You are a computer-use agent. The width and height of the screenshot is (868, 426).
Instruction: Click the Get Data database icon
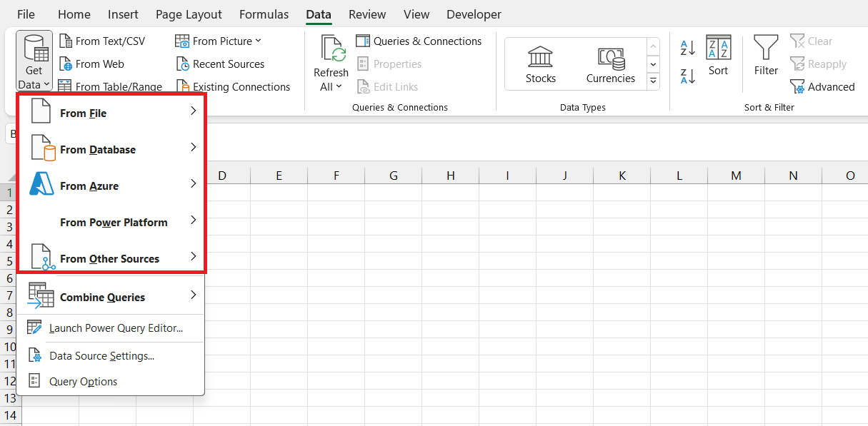[x=34, y=48]
